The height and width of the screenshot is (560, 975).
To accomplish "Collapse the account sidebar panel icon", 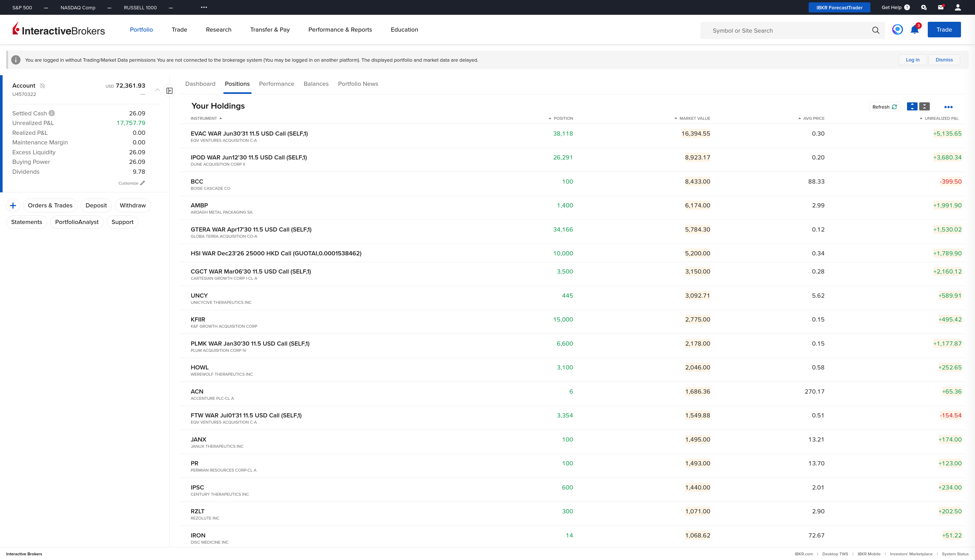I will 169,91.
